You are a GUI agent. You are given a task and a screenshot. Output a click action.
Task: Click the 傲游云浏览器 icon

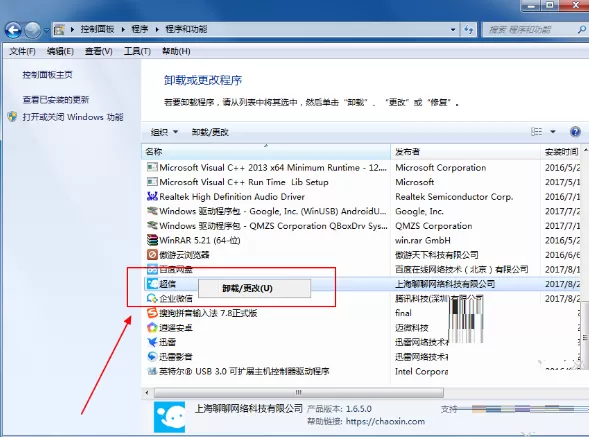[152, 254]
